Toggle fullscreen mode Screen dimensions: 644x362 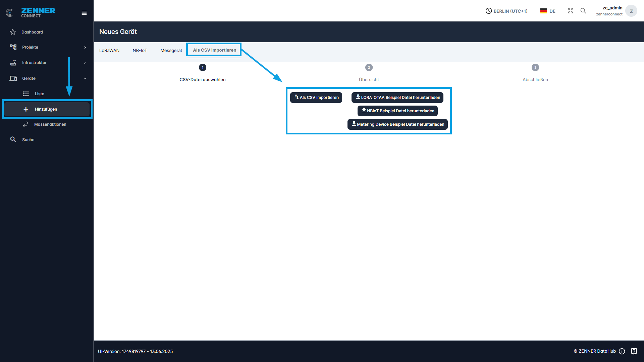pos(571,11)
